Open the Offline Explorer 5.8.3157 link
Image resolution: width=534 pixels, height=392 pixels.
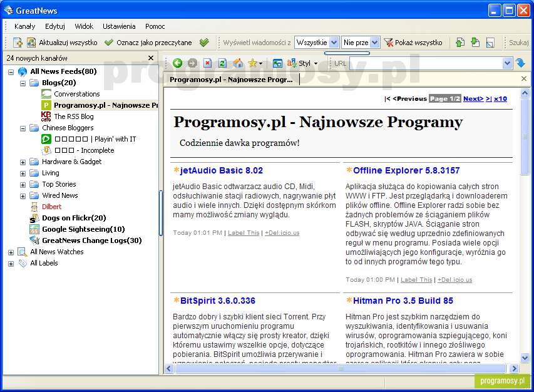(406, 170)
